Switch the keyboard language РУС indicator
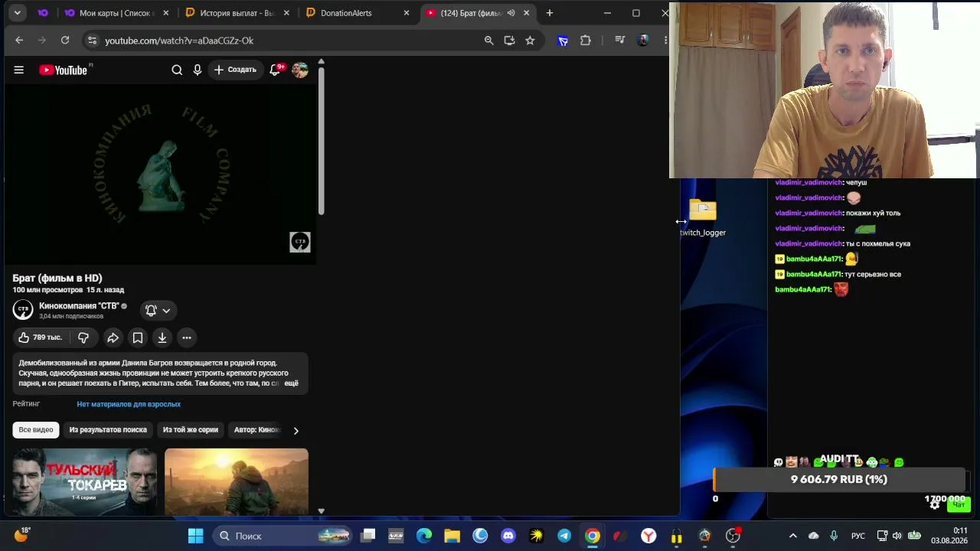 858,536
